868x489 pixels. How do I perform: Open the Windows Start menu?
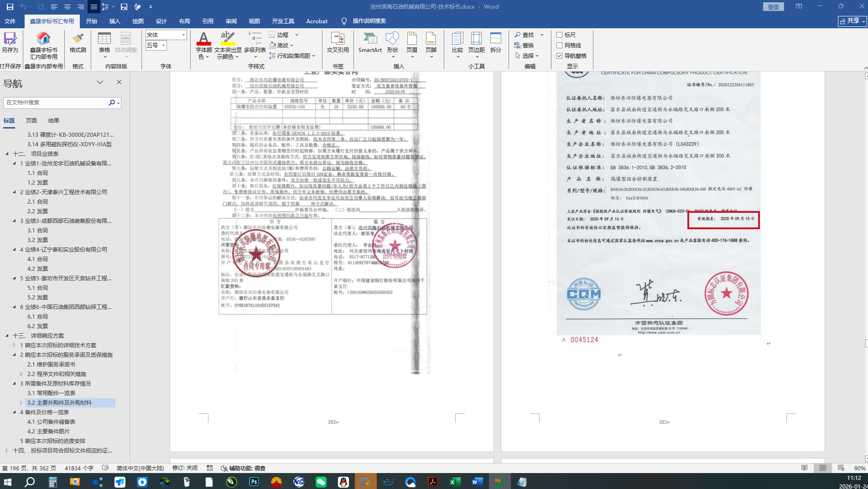[x=8, y=482]
